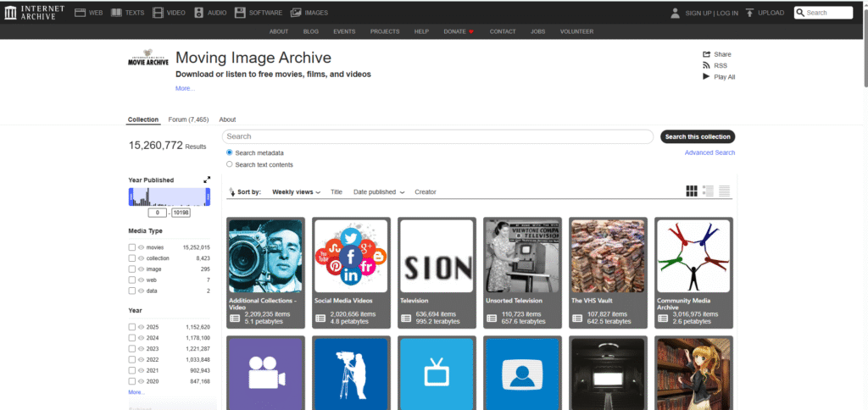868x410 pixels.
Task: Click the Movie Archive logo
Action: (x=147, y=58)
